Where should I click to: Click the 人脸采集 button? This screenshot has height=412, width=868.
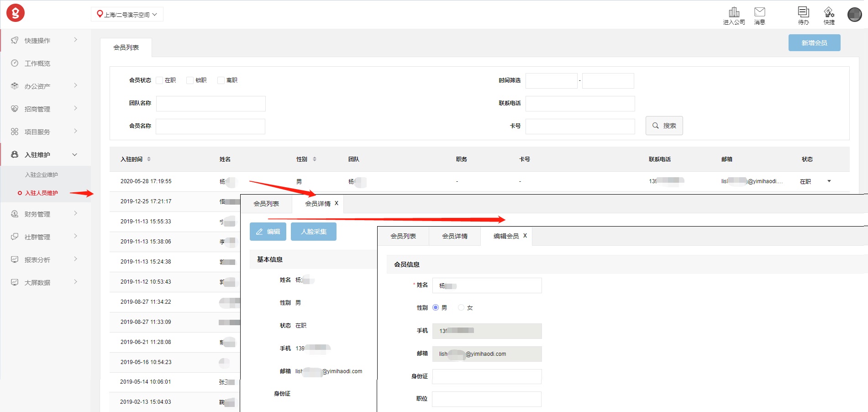[313, 232]
